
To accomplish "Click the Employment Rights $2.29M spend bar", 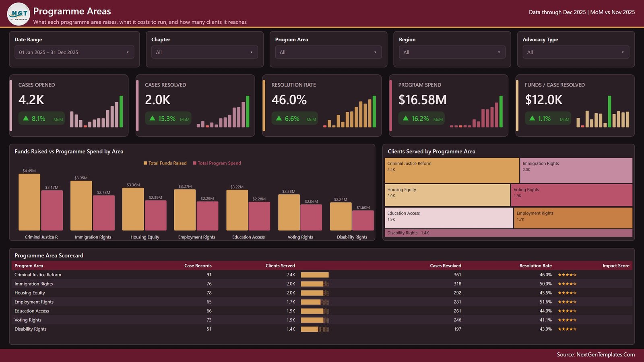I will click(x=208, y=216).
